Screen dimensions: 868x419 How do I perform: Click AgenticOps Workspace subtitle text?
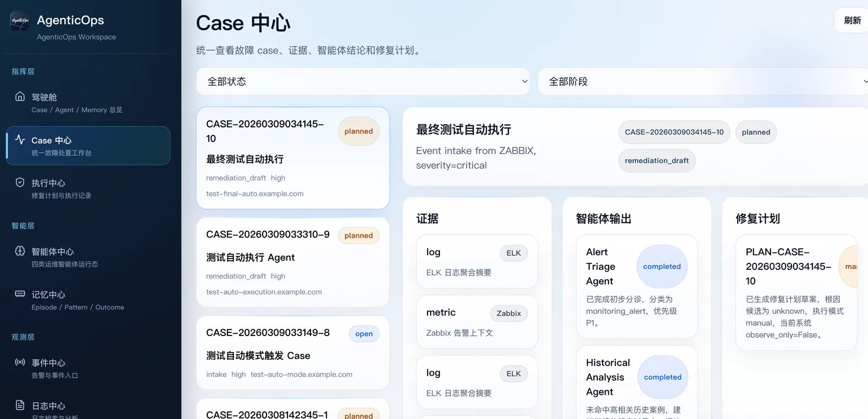click(76, 37)
